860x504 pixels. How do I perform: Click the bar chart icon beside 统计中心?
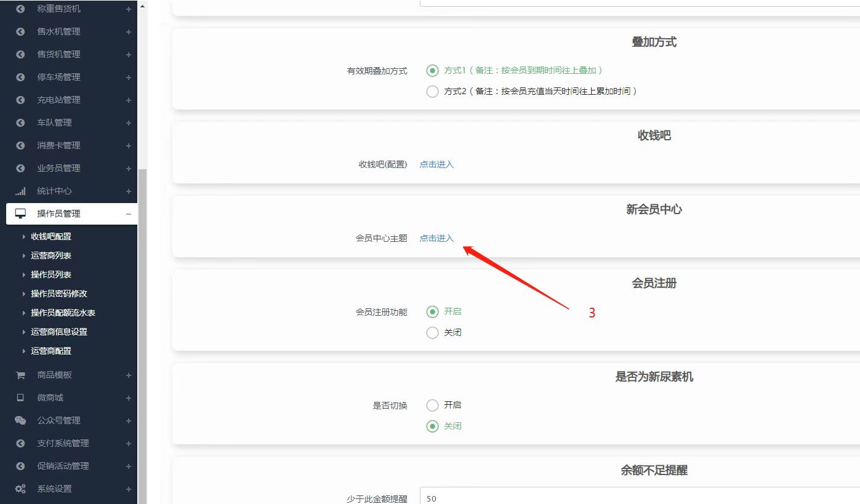click(20, 191)
